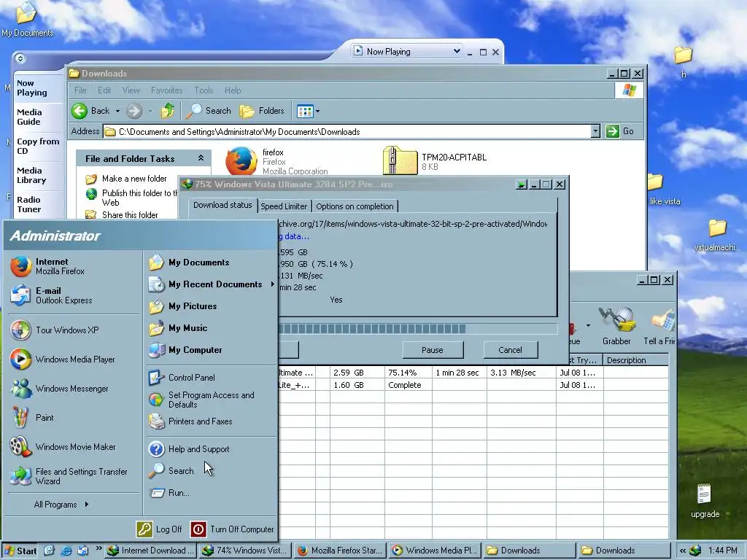
Task: Click the Up folder icon in Explorer toolbar
Action: coord(168,111)
